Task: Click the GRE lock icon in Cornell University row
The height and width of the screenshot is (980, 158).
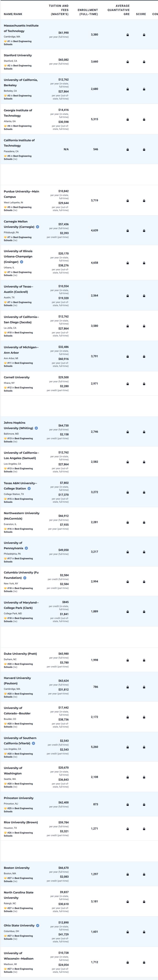Action: (128, 384)
